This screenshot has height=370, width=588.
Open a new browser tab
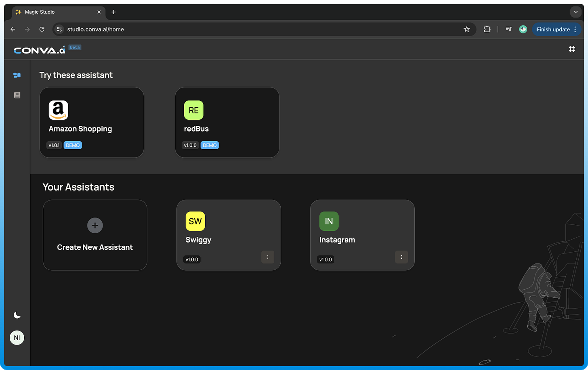pos(113,12)
